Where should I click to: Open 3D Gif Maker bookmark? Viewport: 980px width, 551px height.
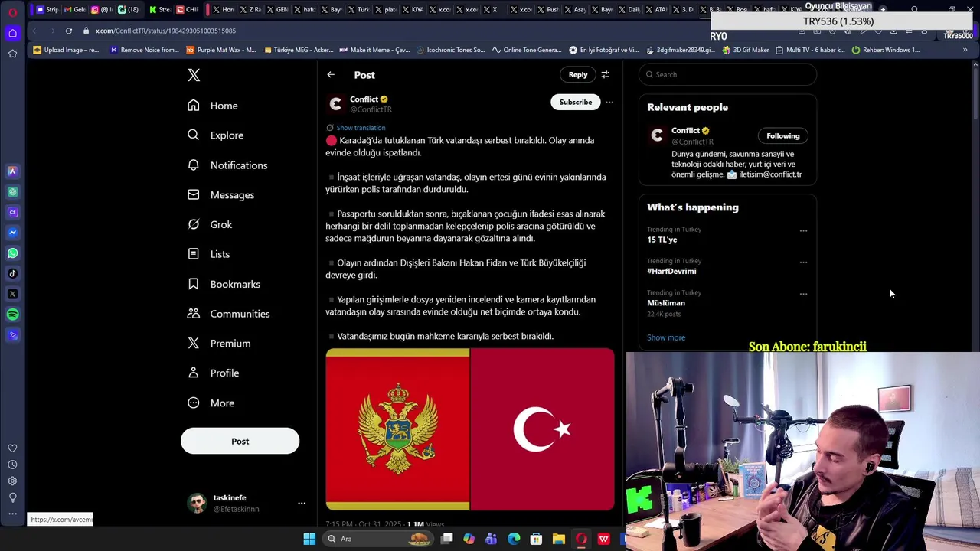(x=745, y=50)
